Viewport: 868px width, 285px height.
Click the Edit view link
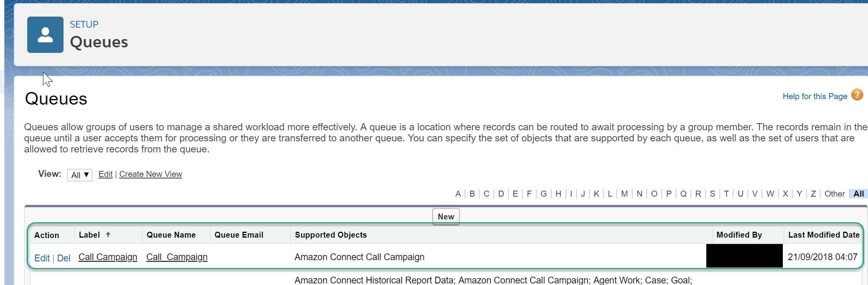click(105, 174)
